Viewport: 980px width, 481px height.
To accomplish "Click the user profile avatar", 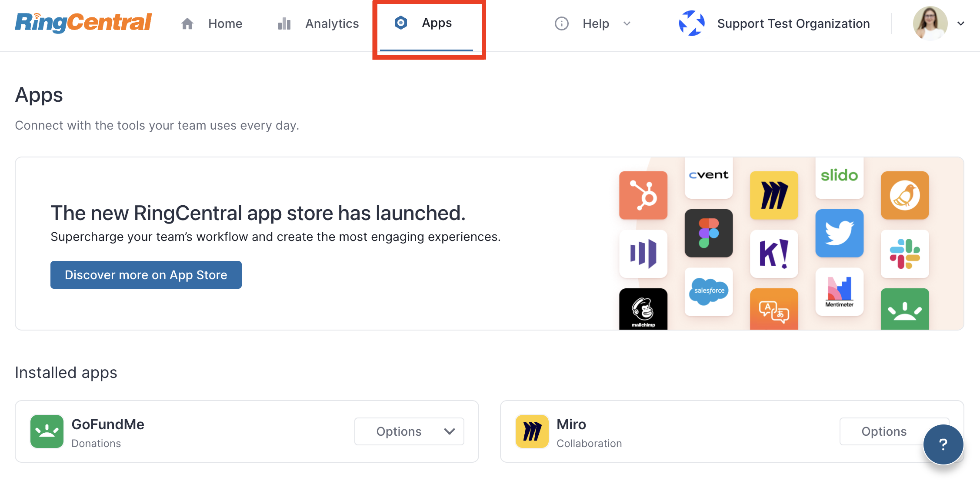I will (x=930, y=23).
